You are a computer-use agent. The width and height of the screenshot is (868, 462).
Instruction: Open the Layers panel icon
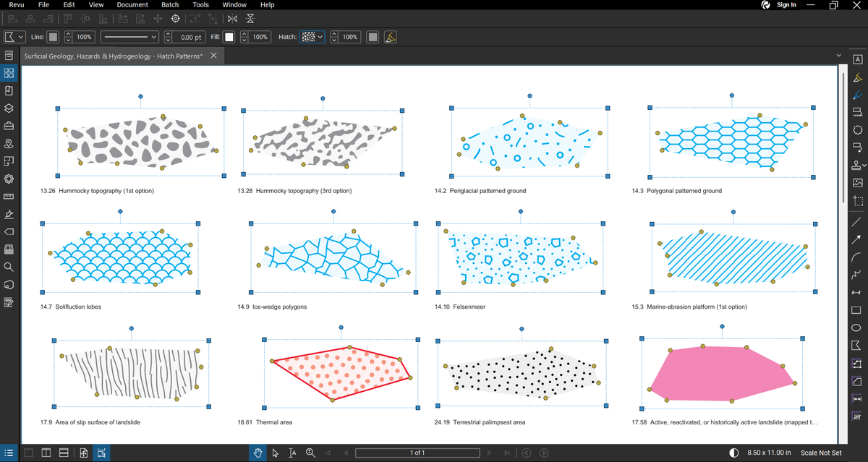(x=9, y=108)
